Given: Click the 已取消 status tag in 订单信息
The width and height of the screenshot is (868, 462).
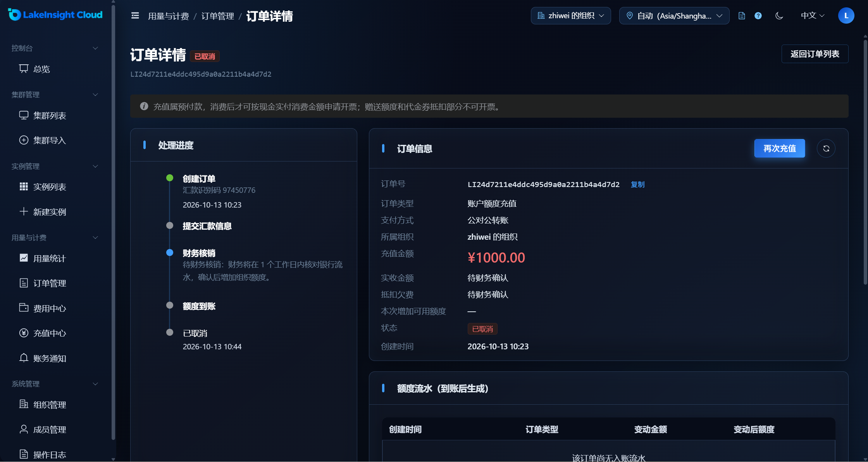Looking at the screenshot, I should pyautogui.click(x=482, y=329).
